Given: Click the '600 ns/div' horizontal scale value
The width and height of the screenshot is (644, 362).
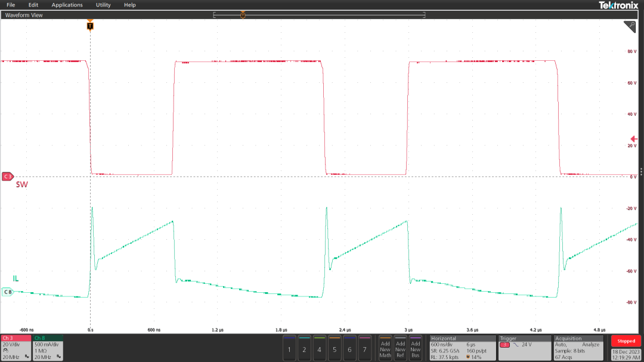Looking at the screenshot, I should (442, 345).
